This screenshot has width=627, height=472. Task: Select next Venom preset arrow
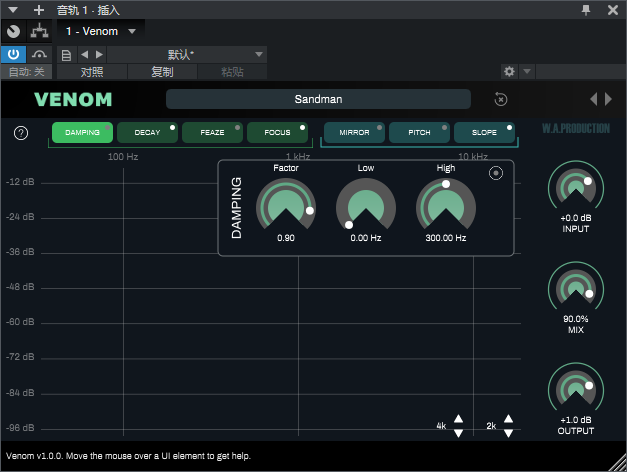608,99
